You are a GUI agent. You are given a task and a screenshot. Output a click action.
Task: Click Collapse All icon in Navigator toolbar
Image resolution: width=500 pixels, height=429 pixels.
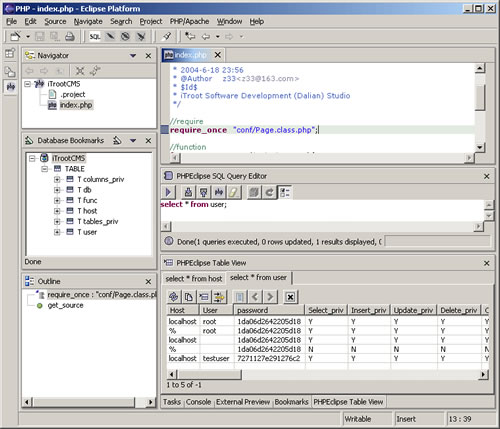[80, 71]
